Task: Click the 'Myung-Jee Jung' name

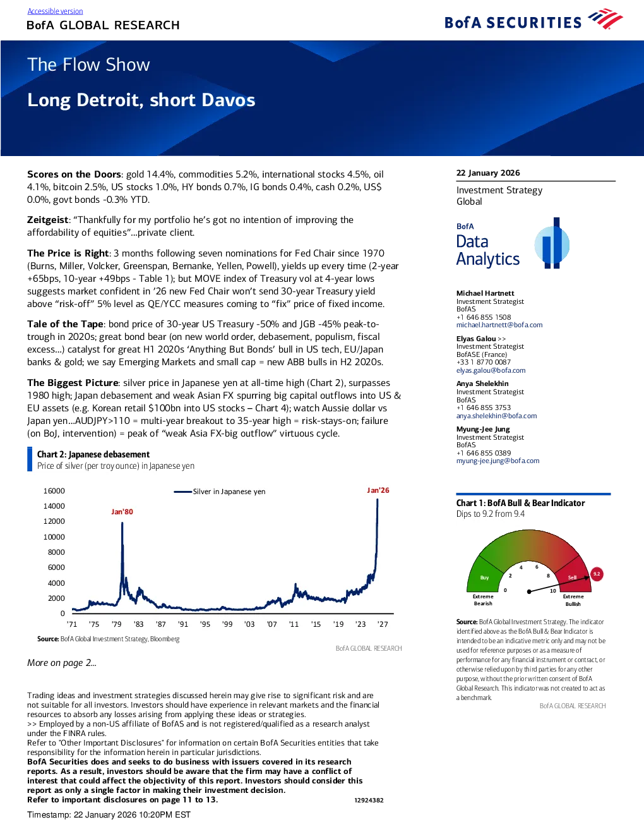Action: [483, 429]
